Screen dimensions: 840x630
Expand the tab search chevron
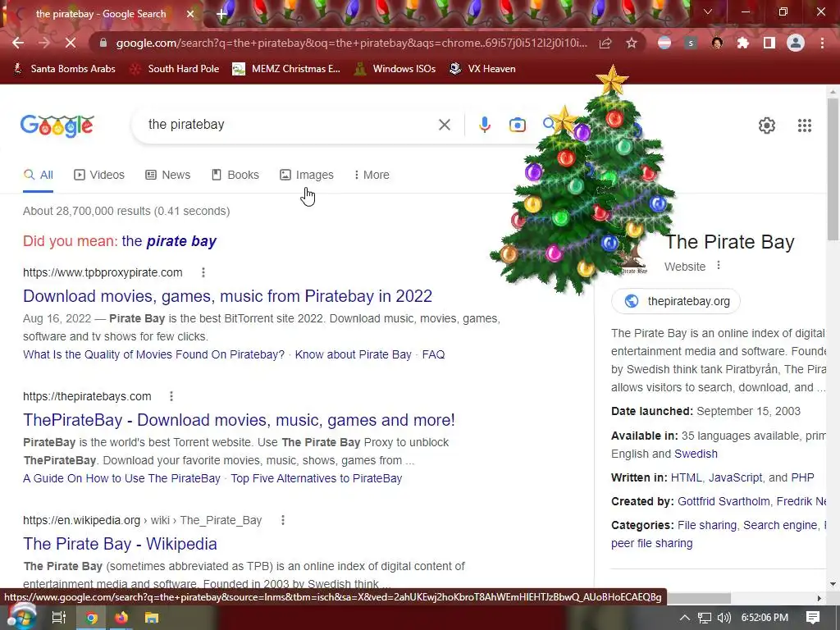(x=708, y=11)
